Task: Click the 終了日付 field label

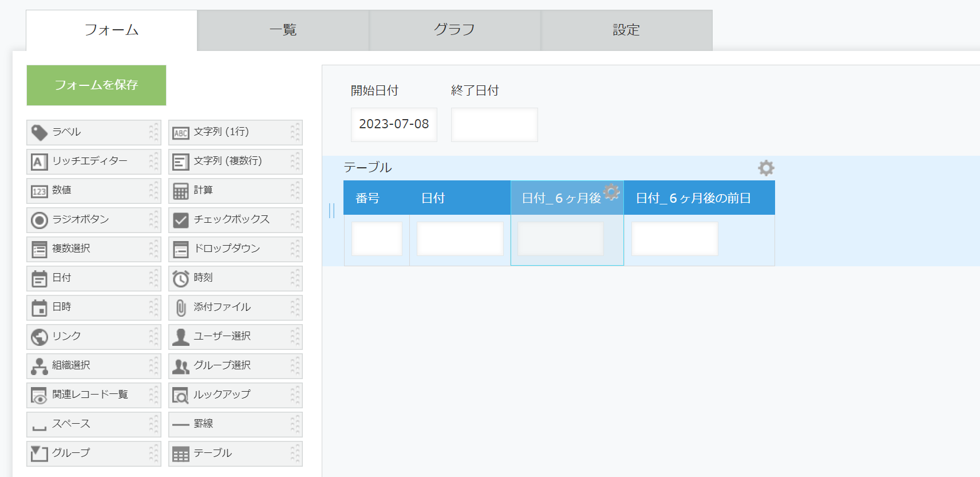Action: pos(475,90)
